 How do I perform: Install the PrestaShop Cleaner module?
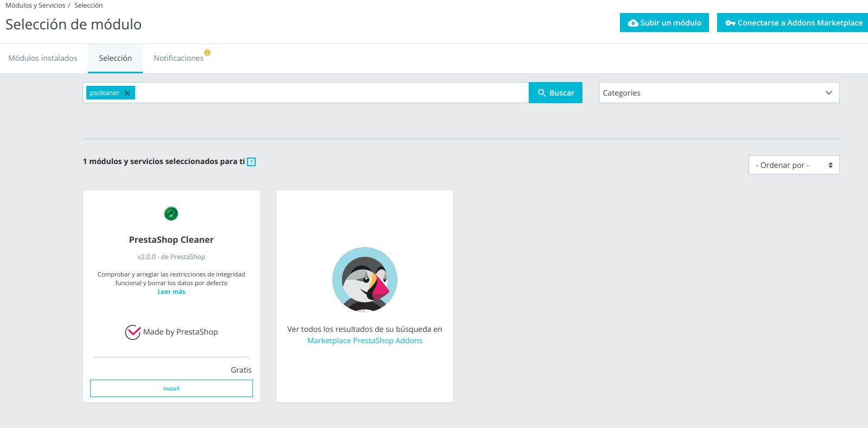coord(172,388)
